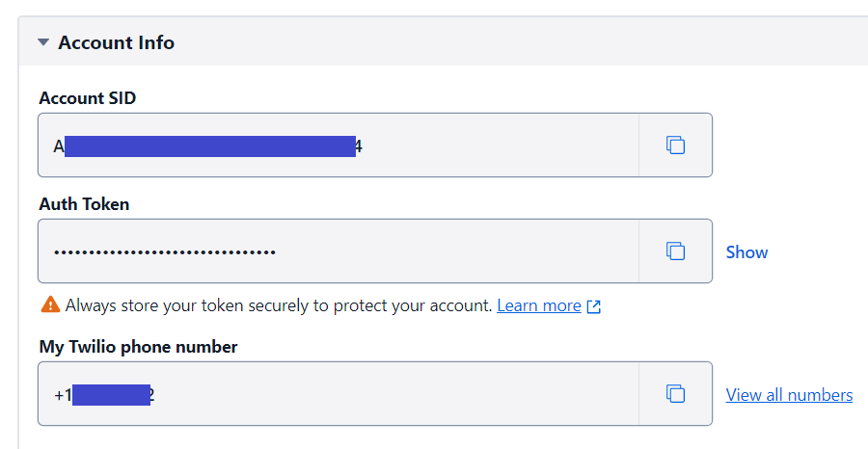This screenshot has width=868, height=449.
Task: Click the blue redaction over Account SID
Action: point(210,146)
